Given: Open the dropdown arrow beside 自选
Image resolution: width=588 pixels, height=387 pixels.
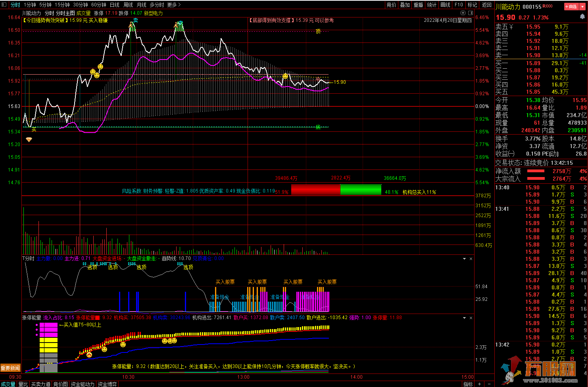Looking at the screenshot, I should pos(583,6).
